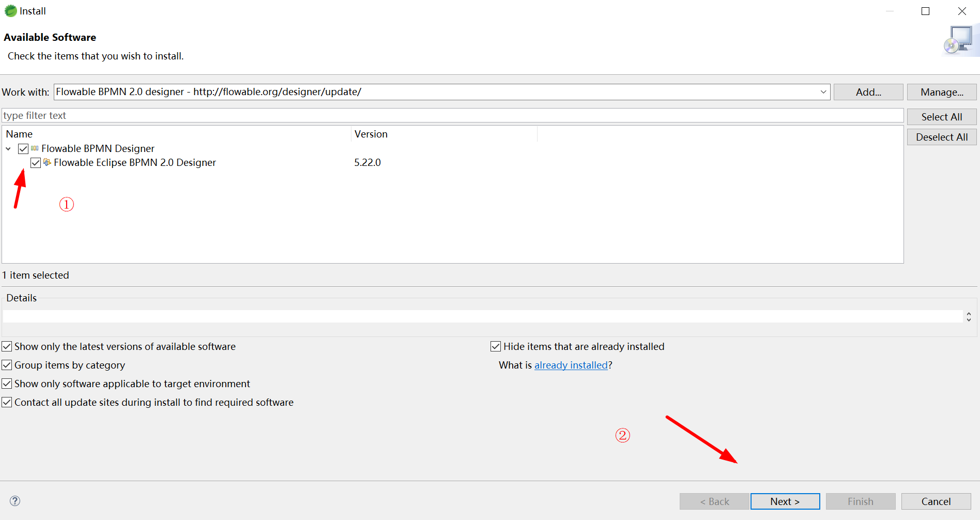Click the Cancel button
The image size is (980, 520).
(x=936, y=501)
